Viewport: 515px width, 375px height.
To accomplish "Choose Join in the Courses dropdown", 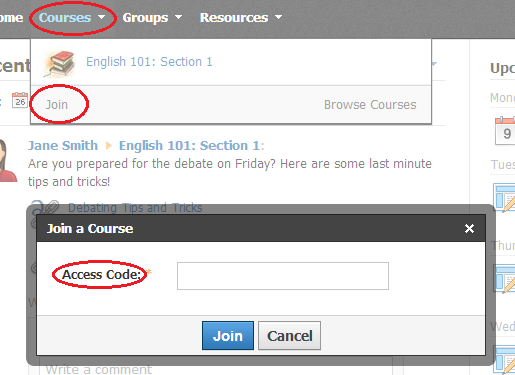I will [57, 105].
